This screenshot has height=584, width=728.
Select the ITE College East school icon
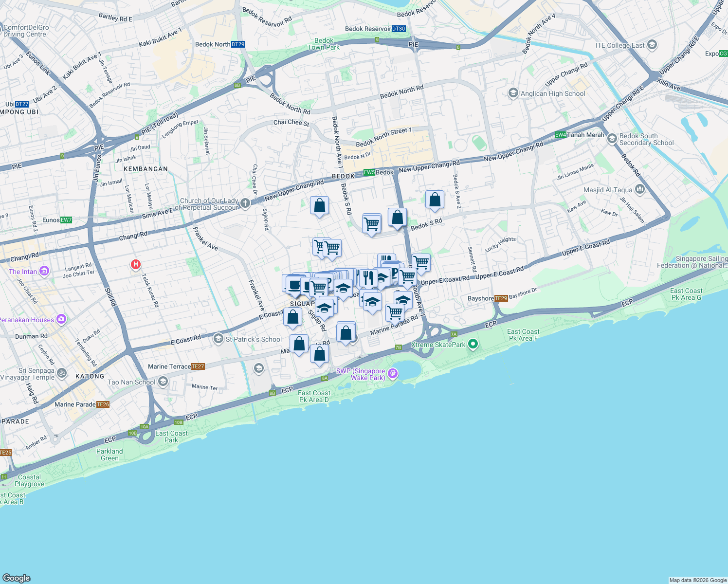(x=653, y=45)
